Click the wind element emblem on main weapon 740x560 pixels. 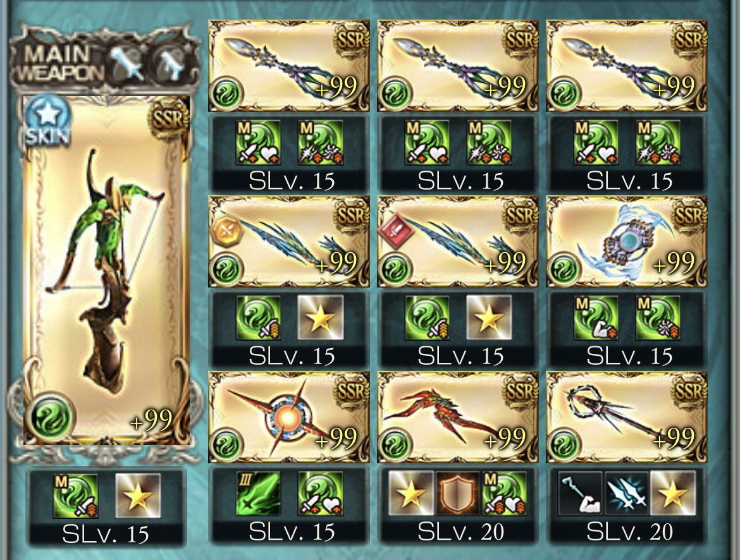click(x=51, y=417)
